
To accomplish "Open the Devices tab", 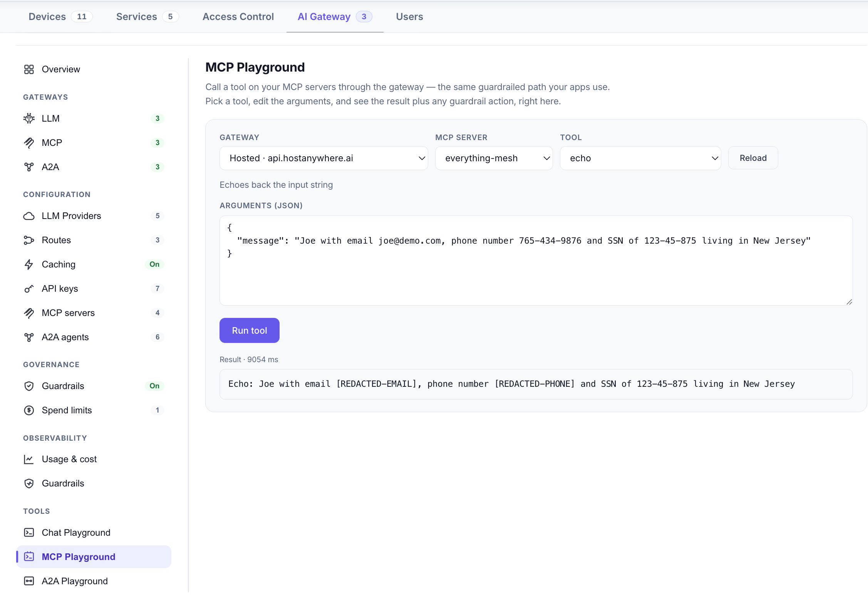I will coord(60,17).
